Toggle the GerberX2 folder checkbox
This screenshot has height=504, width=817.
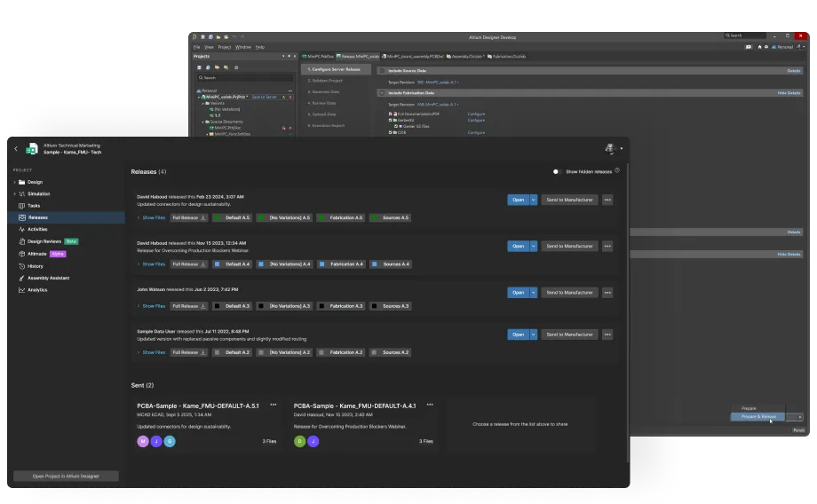(390, 120)
